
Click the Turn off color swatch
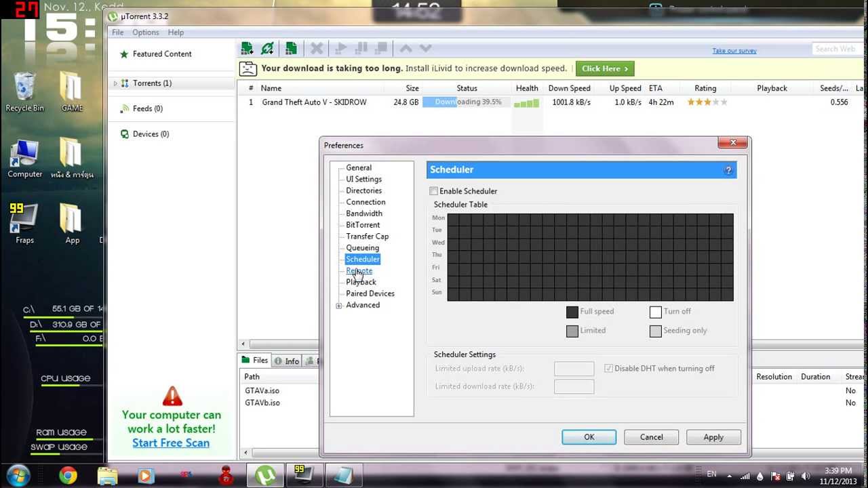[656, 312]
